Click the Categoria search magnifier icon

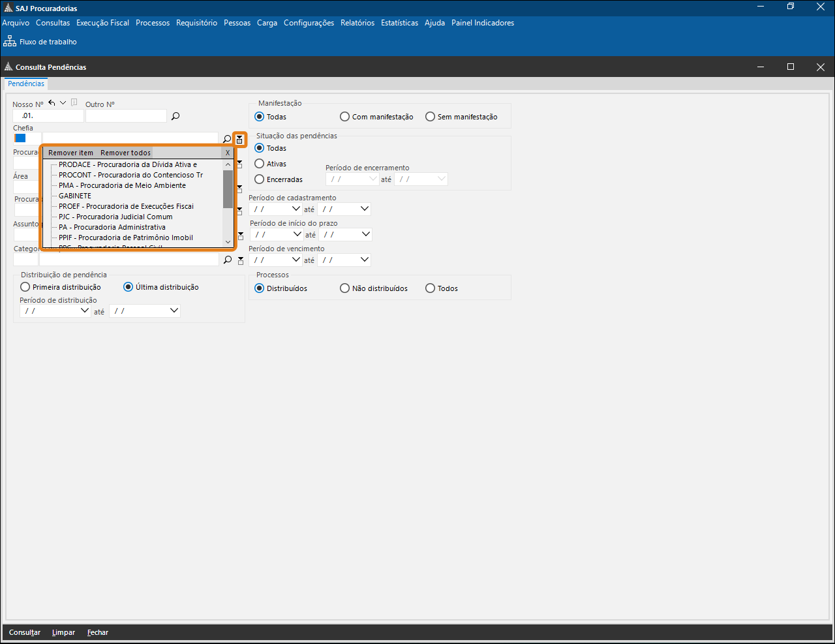pyautogui.click(x=227, y=260)
